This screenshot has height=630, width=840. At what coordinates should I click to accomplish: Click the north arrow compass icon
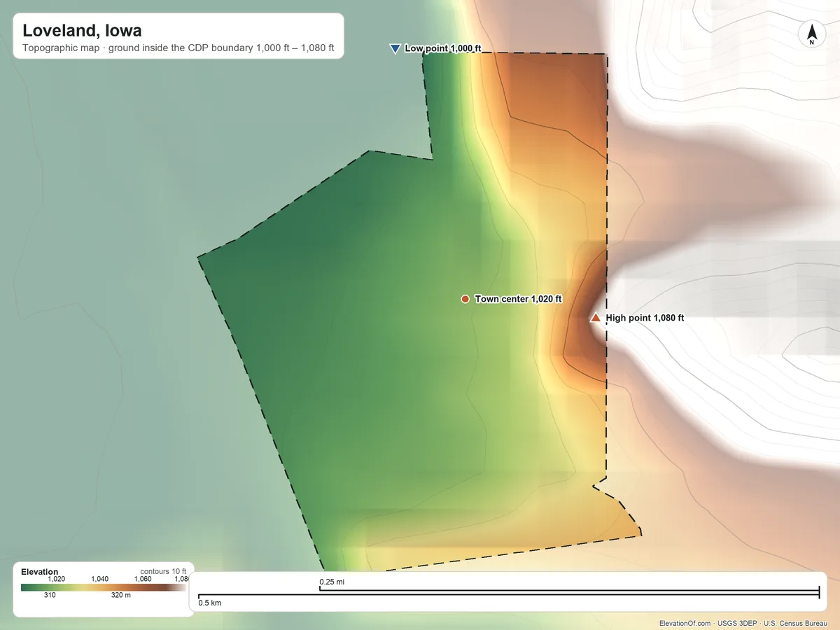[812, 34]
